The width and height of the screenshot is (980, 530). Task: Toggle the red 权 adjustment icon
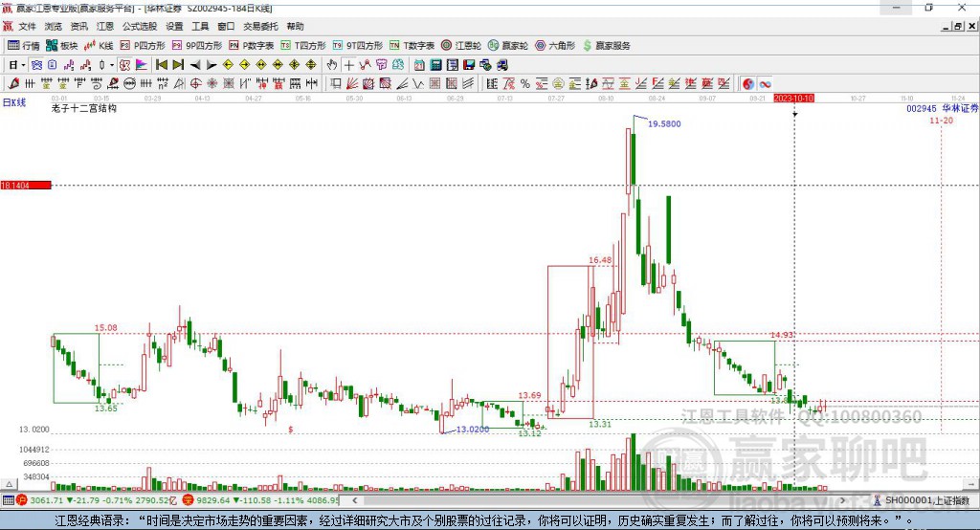124,65
